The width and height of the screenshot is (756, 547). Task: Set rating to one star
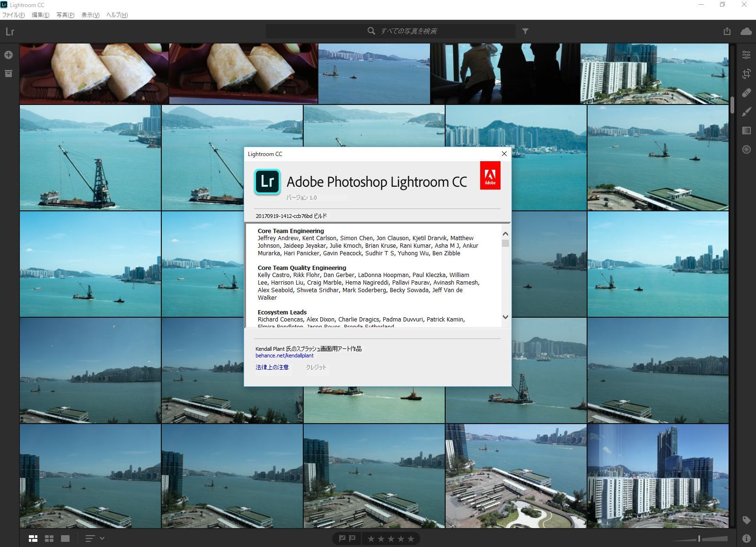371,539
